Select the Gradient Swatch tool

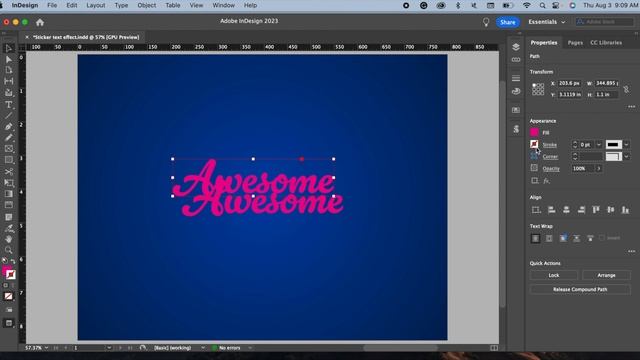click(x=9, y=194)
